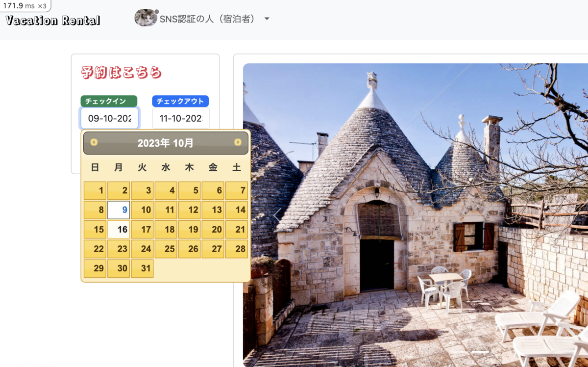Focus the check-out date field
The width and height of the screenshot is (588, 367).
click(x=181, y=118)
